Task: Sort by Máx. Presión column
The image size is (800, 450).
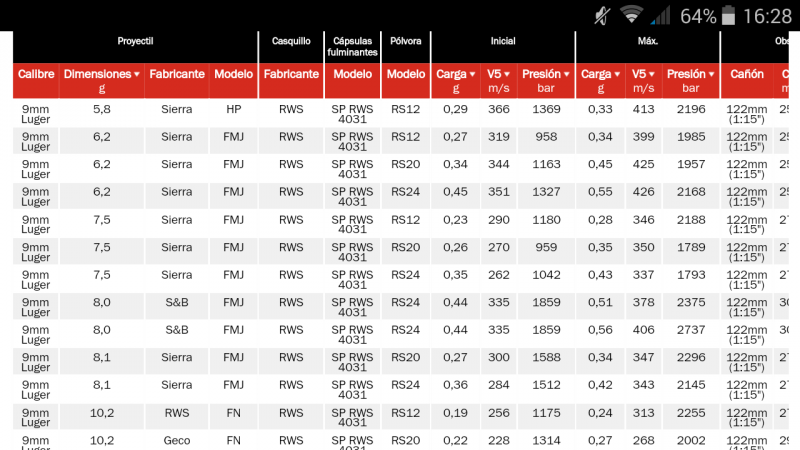Action: (x=690, y=74)
